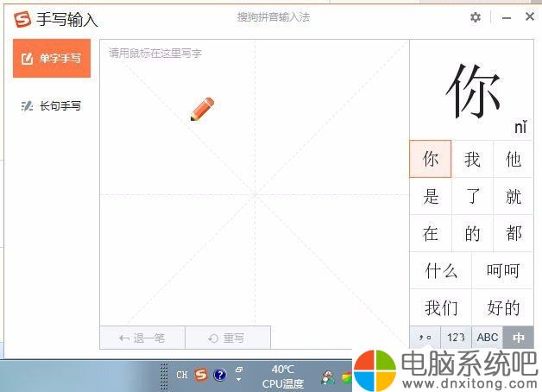Image resolution: width=542 pixels, height=392 pixels.
Task: Switch to 长句手写 sentence mode
Action: (52, 106)
